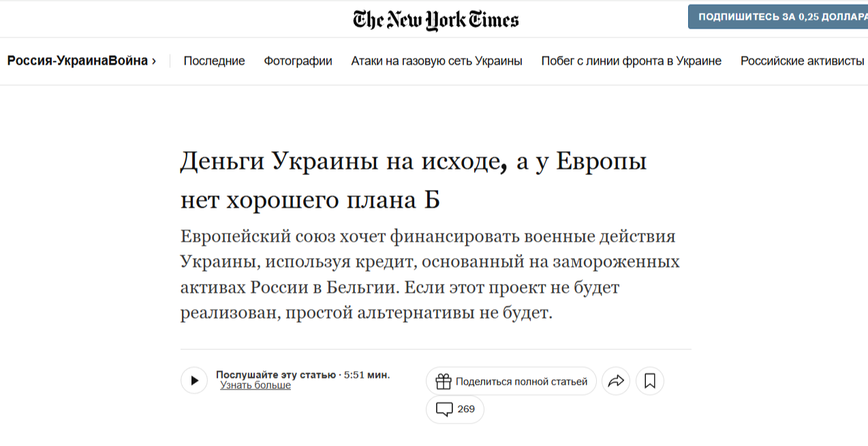Click the gift box icon

point(444,381)
